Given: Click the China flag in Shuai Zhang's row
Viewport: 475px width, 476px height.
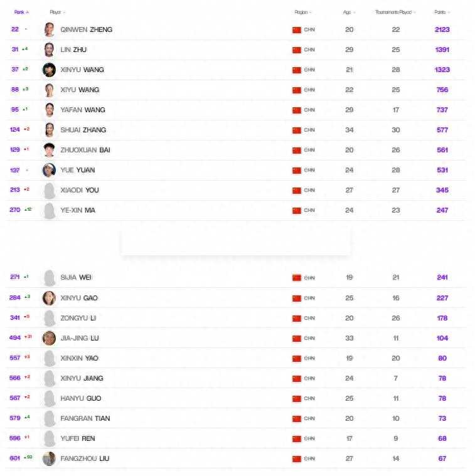Looking at the screenshot, I should pyautogui.click(x=297, y=130).
